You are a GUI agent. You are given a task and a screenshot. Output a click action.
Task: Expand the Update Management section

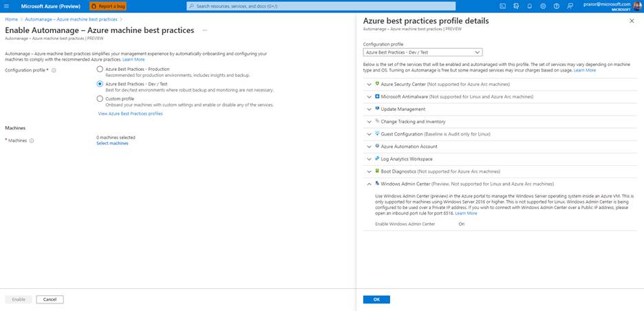pos(369,109)
